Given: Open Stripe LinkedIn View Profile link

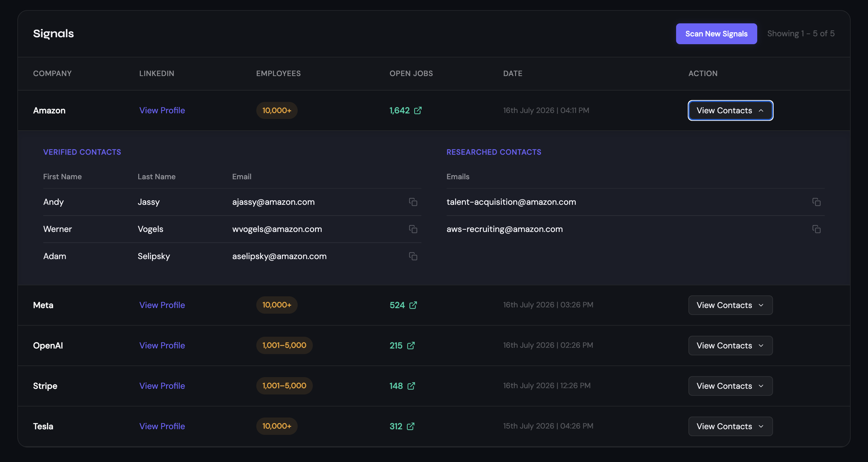Looking at the screenshot, I should pyautogui.click(x=162, y=386).
